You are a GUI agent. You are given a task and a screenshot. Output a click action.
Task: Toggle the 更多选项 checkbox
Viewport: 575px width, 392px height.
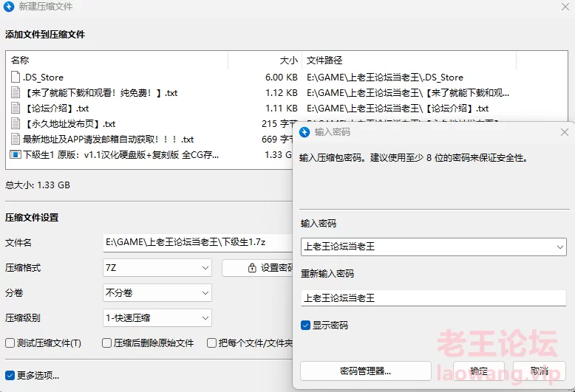coord(10,375)
